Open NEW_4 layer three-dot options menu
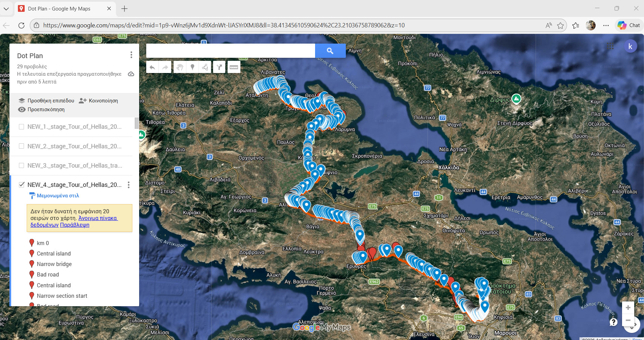 [x=129, y=185]
